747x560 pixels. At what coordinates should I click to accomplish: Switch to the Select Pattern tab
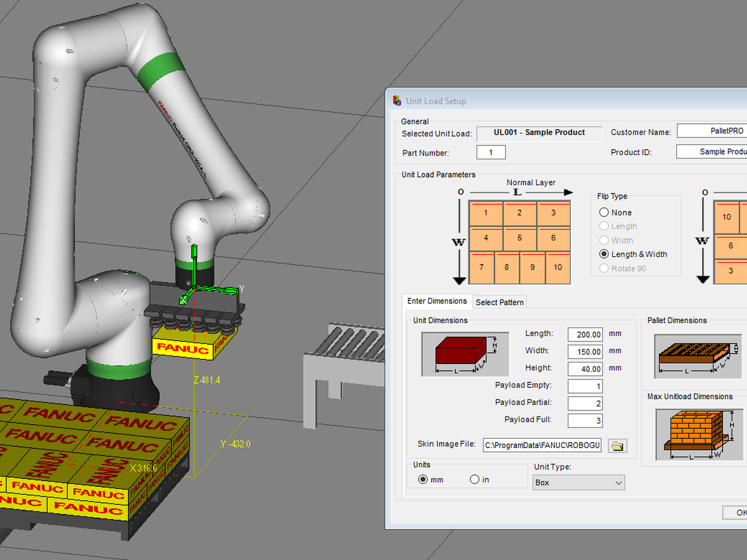[x=500, y=302]
